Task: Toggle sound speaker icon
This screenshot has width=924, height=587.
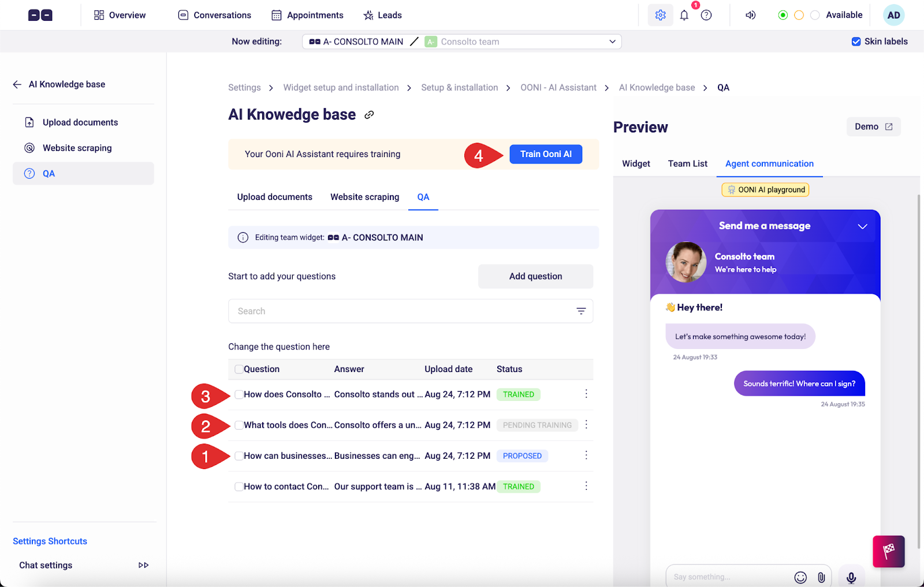Action: click(x=750, y=15)
